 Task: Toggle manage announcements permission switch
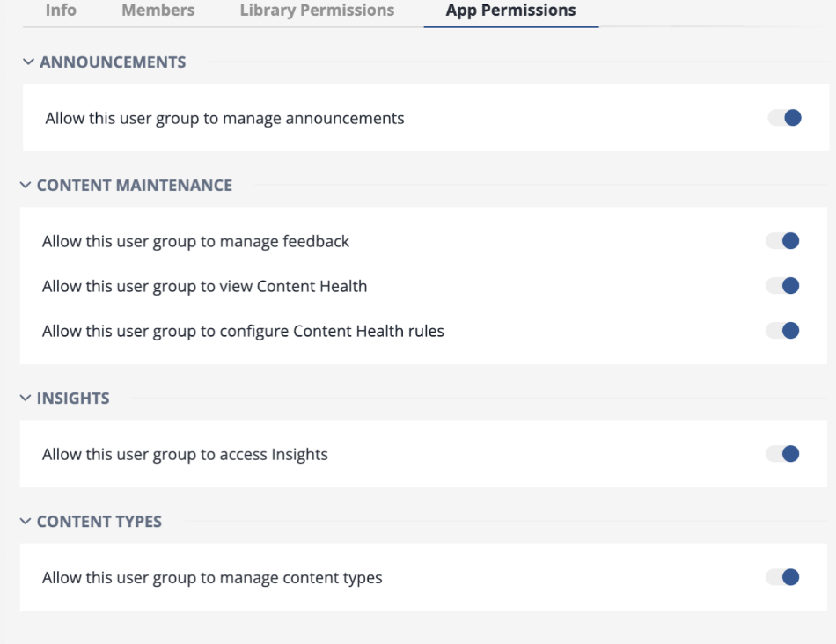[785, 118]
